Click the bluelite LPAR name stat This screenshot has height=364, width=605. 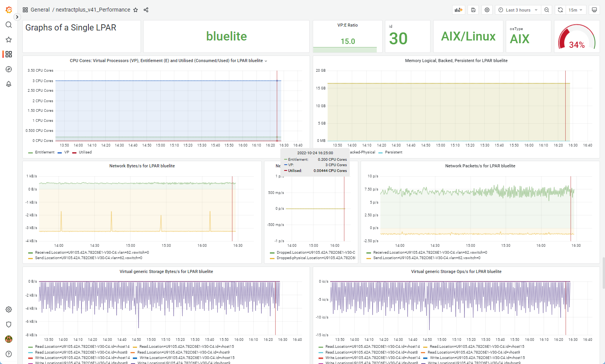(227, 36)
